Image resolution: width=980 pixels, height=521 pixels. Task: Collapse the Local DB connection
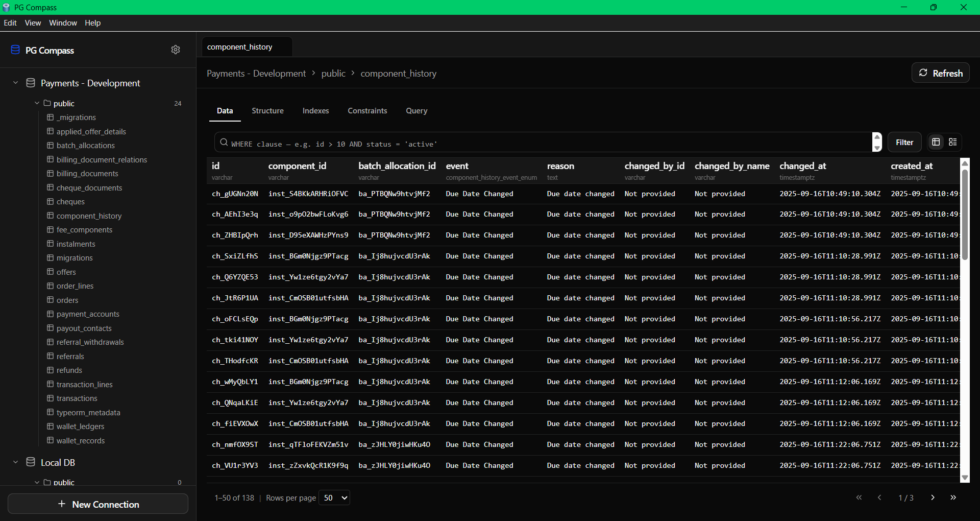(15, 462)
